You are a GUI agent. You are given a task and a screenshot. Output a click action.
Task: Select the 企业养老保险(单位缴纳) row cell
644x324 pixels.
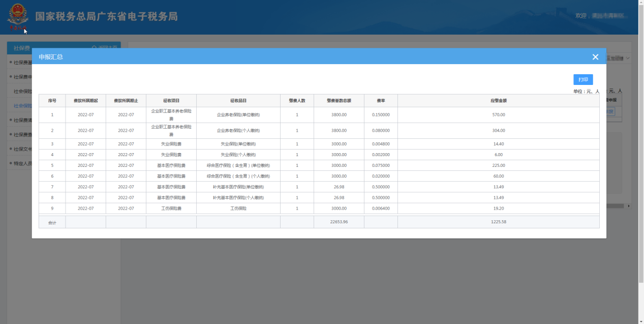coord(238,115)
